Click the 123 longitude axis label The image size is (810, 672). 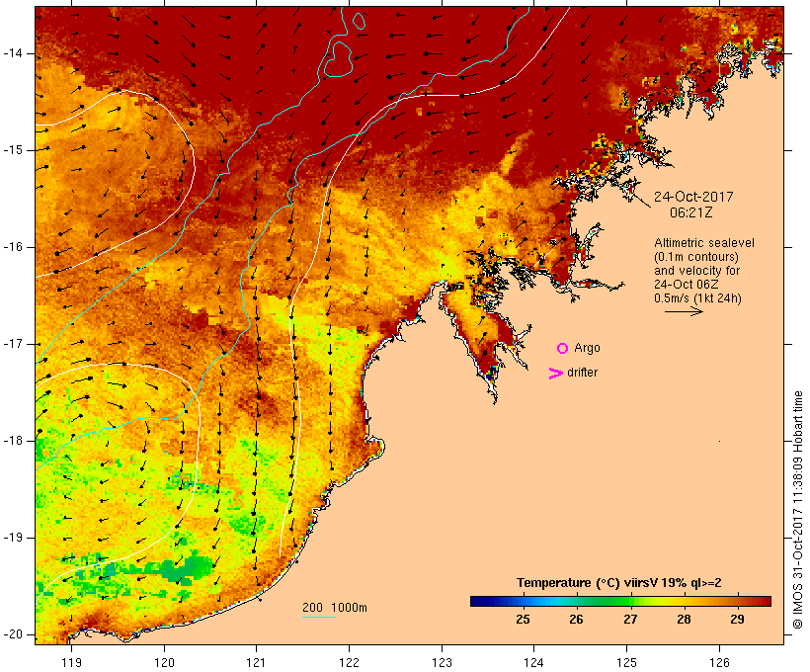click(442, 663)
